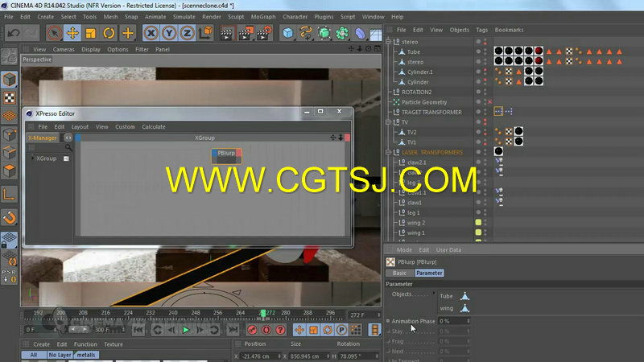Select the Live Selection tool
644x362 pixels.
[x=54, y=33]
